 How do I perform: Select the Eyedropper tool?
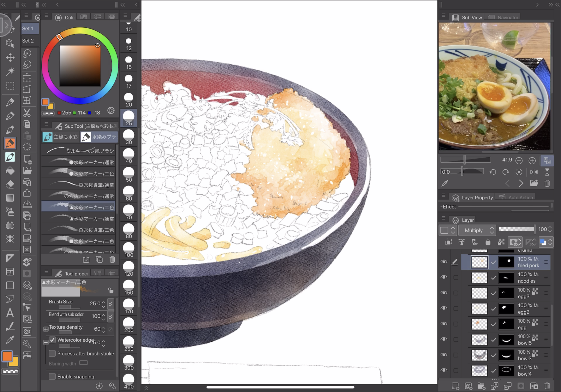[x=10, y=340]
